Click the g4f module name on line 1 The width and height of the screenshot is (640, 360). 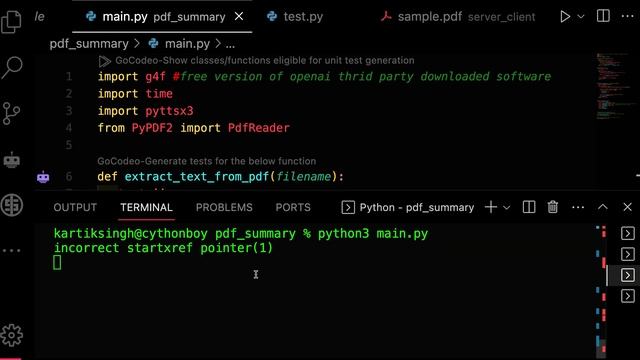(x=156, y=77)
